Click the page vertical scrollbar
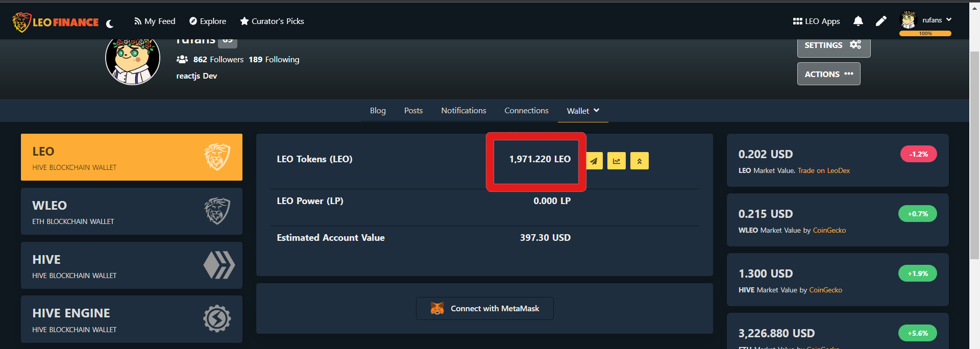Viewport: 980px width, 349px height. [974, 155]
